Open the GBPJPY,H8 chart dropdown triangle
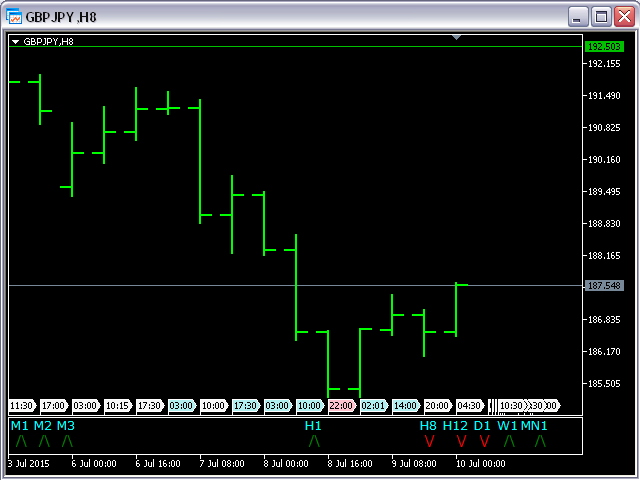640x480 pixels. 16,42
